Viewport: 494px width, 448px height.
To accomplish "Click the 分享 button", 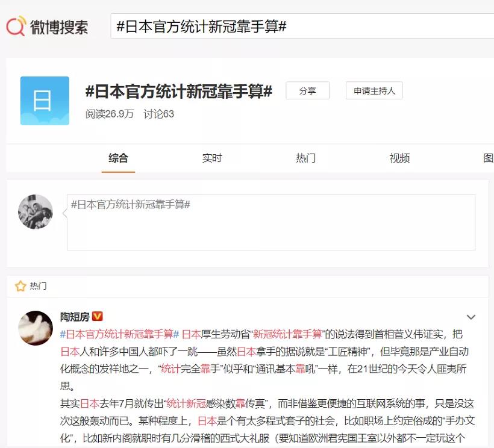I will click(307, 91).
